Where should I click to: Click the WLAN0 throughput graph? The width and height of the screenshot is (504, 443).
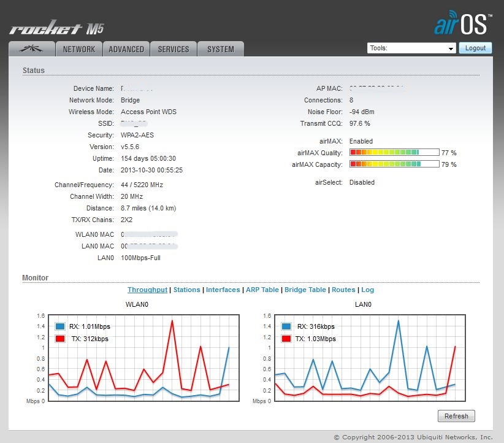point(143,358)
